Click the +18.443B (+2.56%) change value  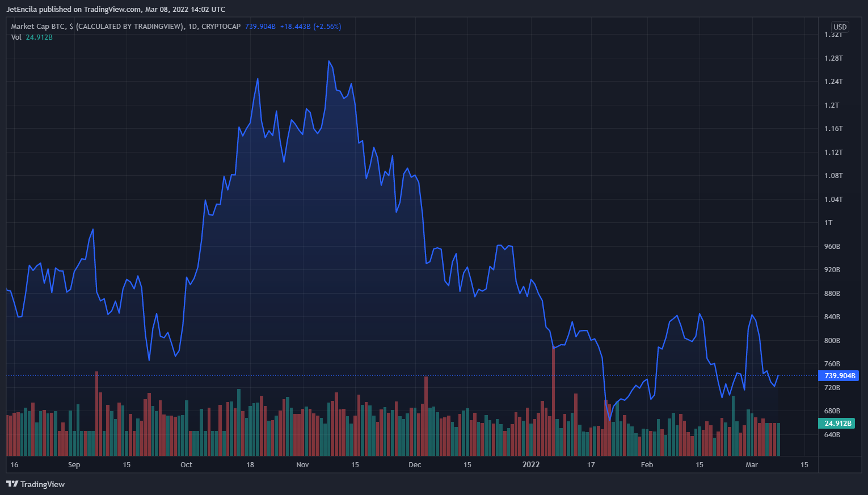point(310,26)
